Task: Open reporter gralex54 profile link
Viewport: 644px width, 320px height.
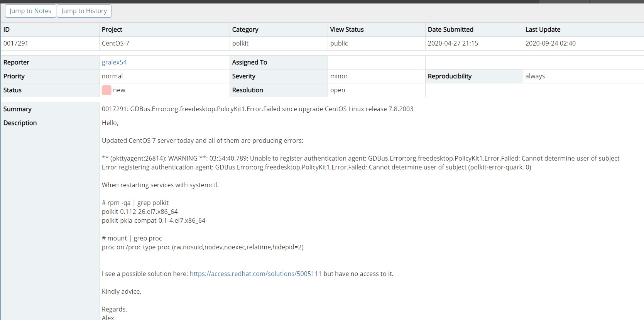Action: point(114,62)
